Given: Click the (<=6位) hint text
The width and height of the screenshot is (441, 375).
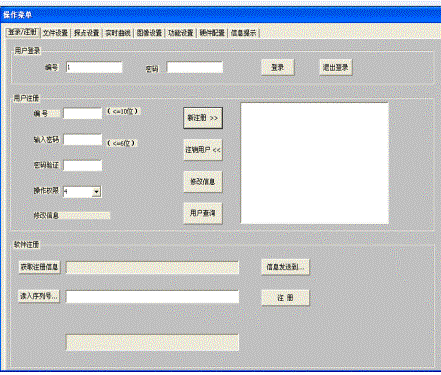Looking at the screenshot, I should pos(121,143).
